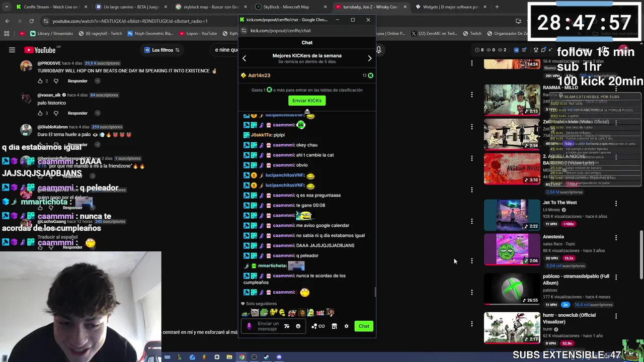Dislike the PRODSVE comment
Image resolution: width=644 pixels, height=362 pixels.
pos(56,81)
